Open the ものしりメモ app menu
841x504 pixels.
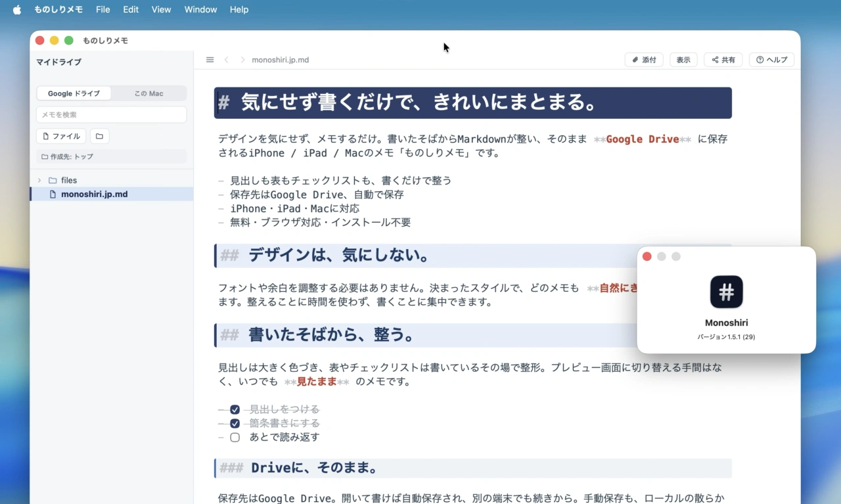(58, 9)
